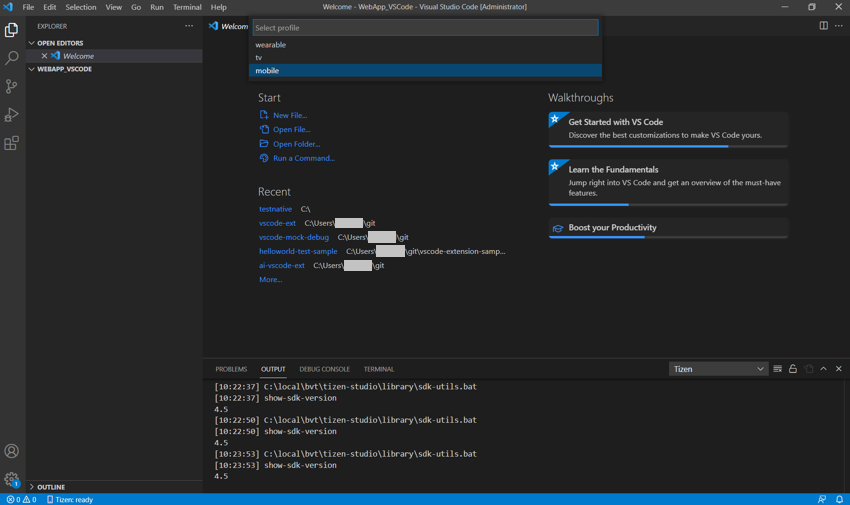850x505 pixels.
Task: Click the Select profile input field
Action: (425, 28)
